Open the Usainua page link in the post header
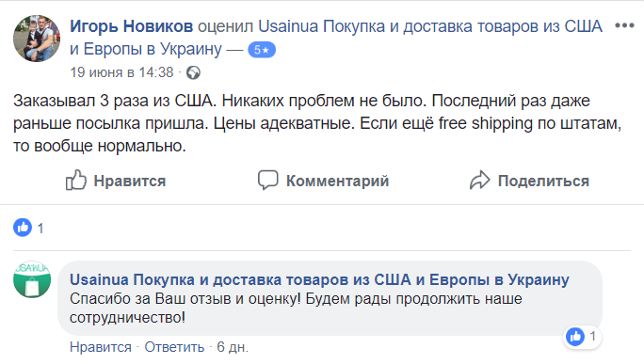Image resolution: width=644 pixels, height=364 pixels. click(336, 38)
